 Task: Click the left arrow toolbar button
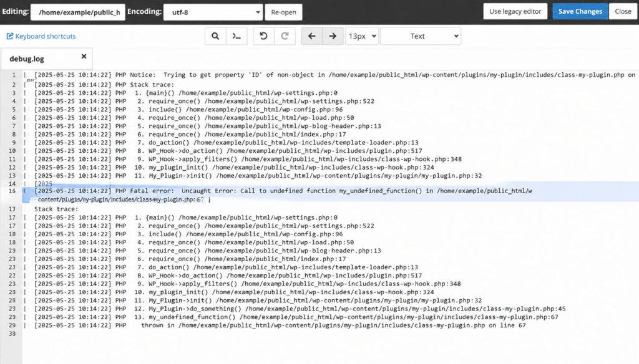pos(312,36)
